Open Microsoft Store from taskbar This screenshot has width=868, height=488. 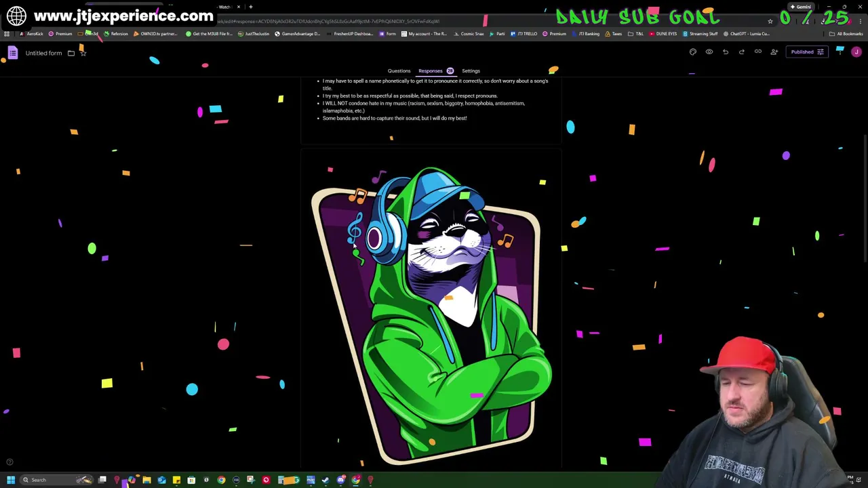pos(191,480)
